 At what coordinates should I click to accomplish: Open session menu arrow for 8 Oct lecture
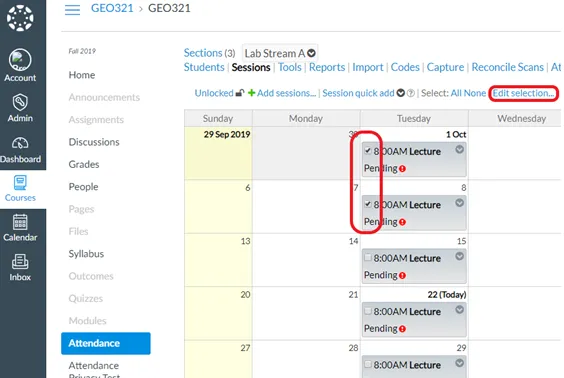(459, 203)
